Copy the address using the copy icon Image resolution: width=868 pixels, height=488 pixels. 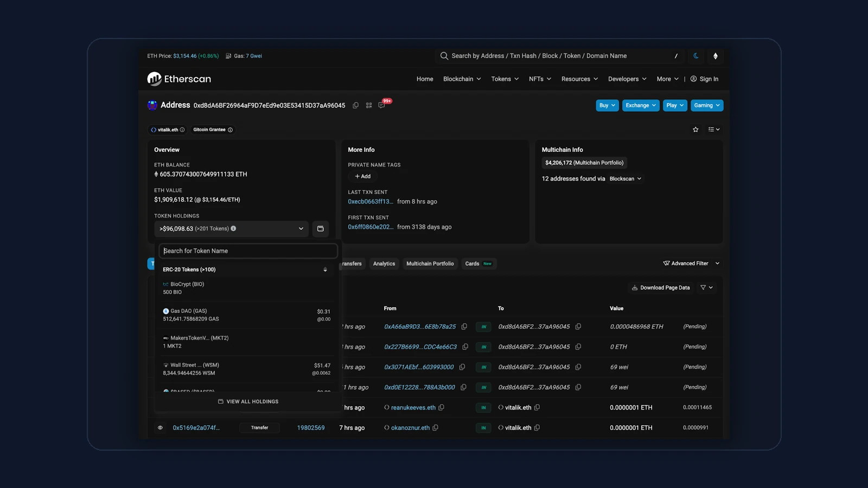click(355, 105)
